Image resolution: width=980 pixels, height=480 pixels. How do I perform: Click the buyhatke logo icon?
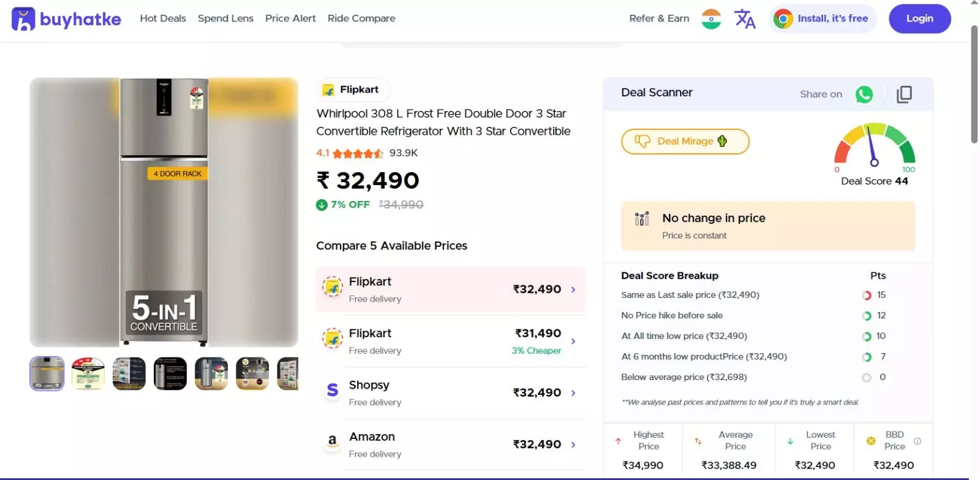click(23, 19)
